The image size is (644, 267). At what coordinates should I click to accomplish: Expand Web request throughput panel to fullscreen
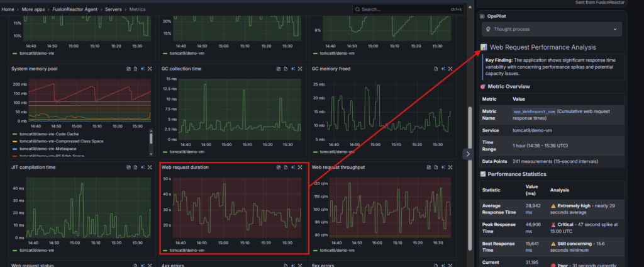tap(450, 168)
